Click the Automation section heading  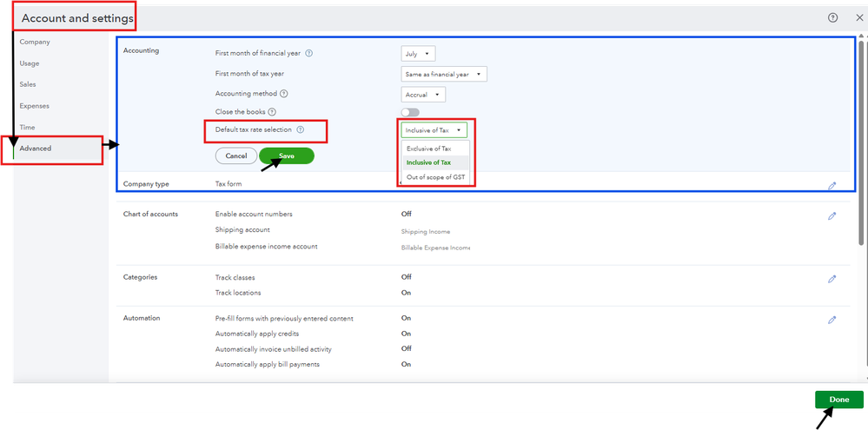click(142, 318)
